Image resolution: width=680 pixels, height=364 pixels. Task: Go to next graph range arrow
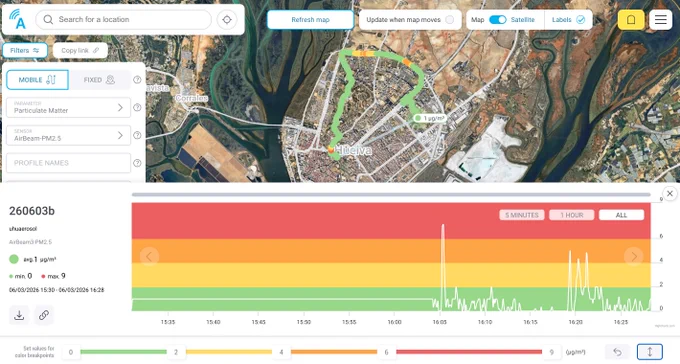pyautogui.click(x=633, y=256)
